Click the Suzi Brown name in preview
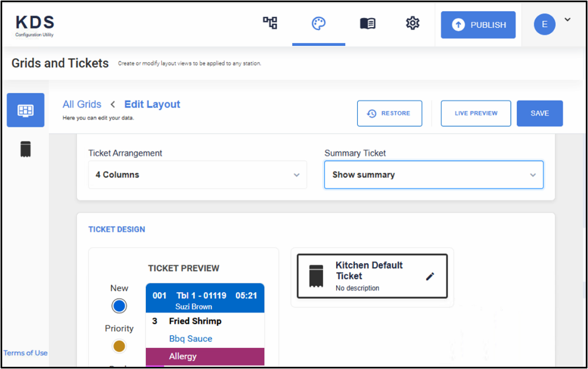The height and width of the screenshot is (369, 588). 194,307
